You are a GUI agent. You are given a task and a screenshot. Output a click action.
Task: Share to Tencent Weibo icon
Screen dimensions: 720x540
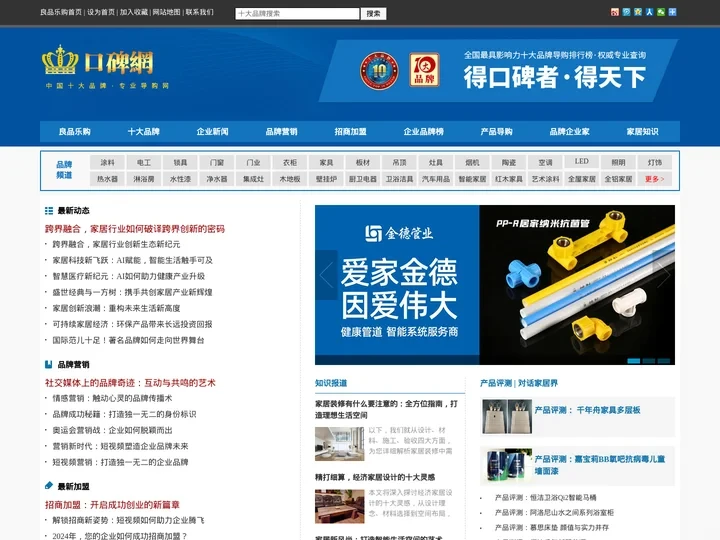pos(626,12)
